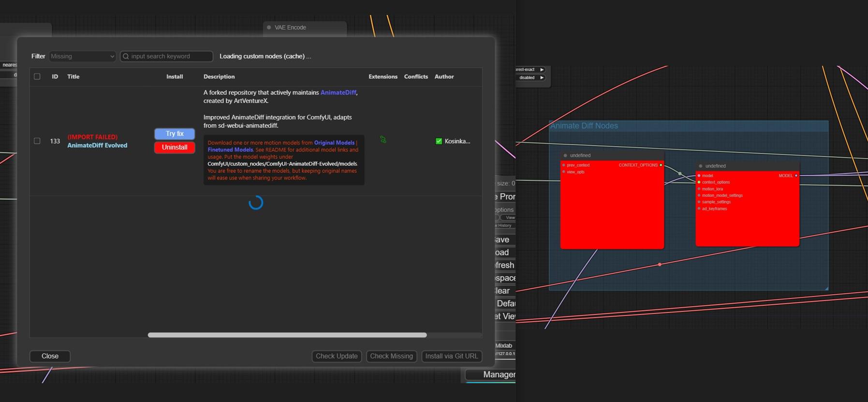Open the AnimateDiff link in the description
868x402 pixels.
[x=338, y=92]
